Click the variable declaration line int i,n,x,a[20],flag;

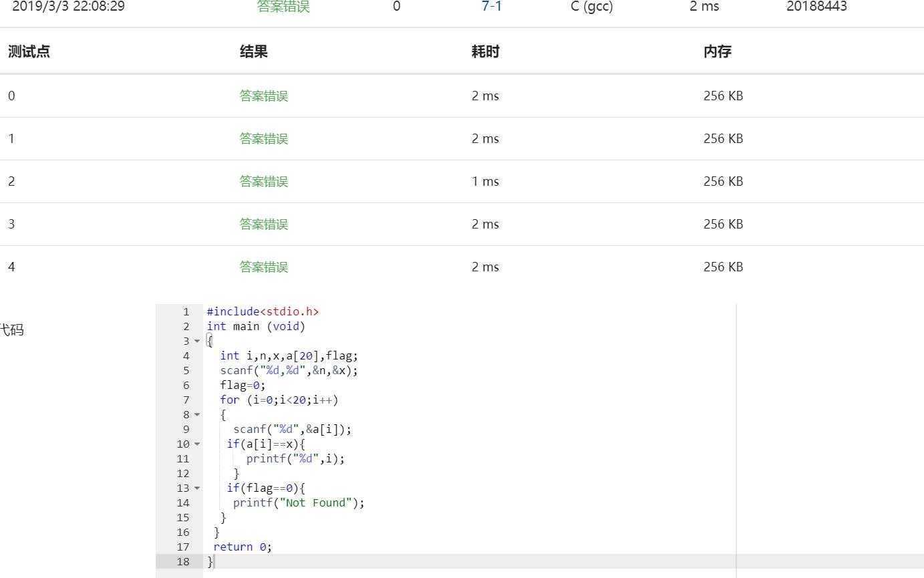[289, 355]
